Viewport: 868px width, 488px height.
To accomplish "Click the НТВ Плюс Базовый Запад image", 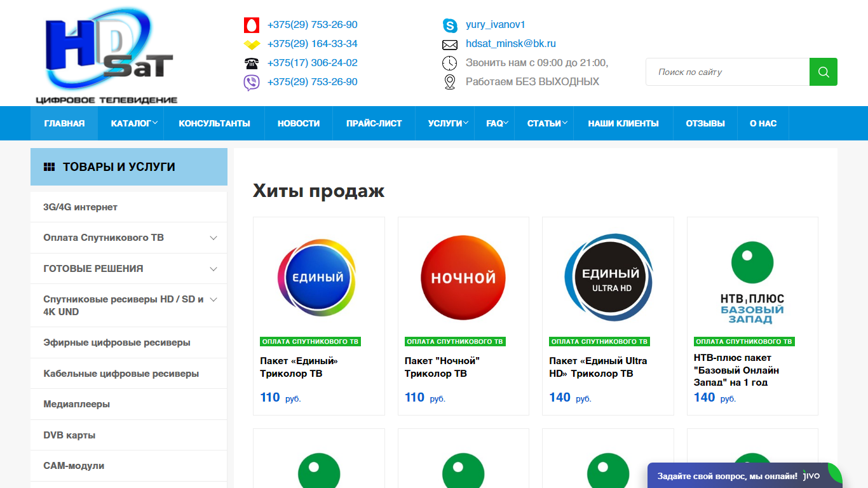I will pos(752,283).
